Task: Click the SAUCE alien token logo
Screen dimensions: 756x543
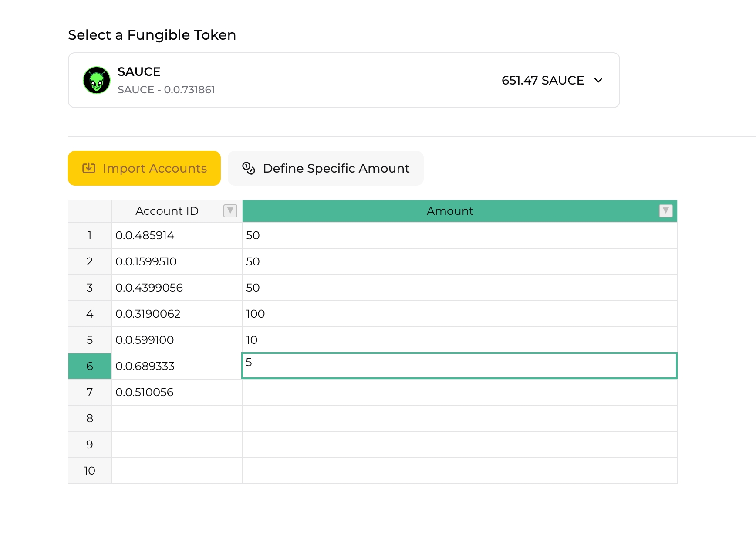Action: tap(97, 80)
